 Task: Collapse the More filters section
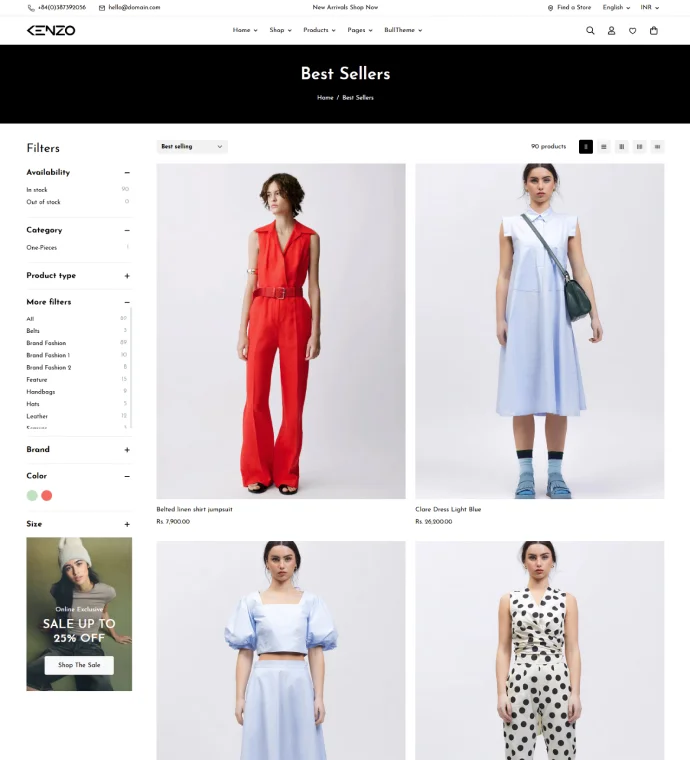(127, 302)
